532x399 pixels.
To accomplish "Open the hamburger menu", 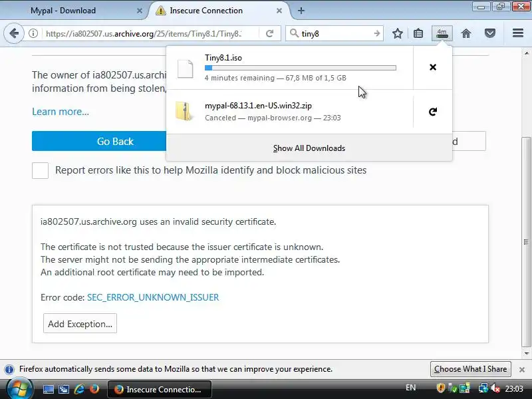I will click(518, 33).
